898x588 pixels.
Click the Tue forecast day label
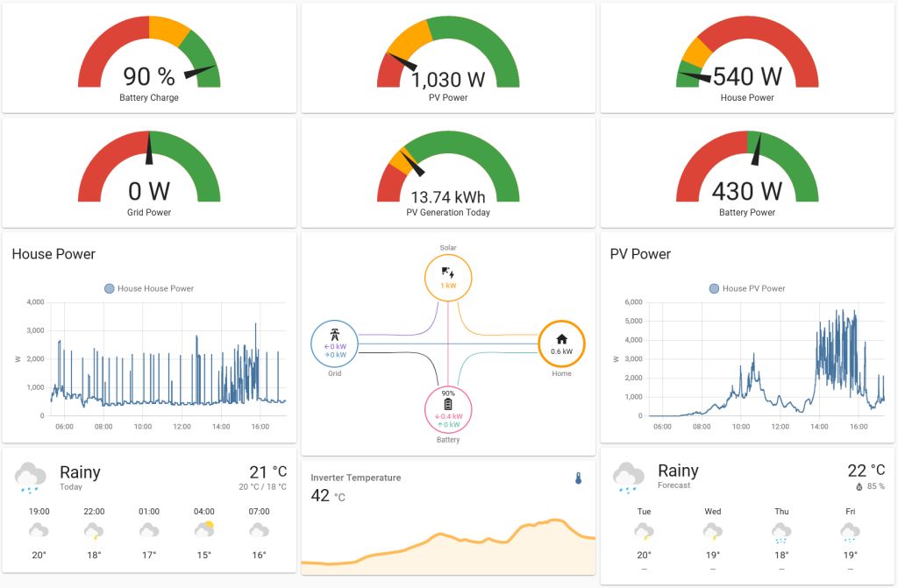644,511
